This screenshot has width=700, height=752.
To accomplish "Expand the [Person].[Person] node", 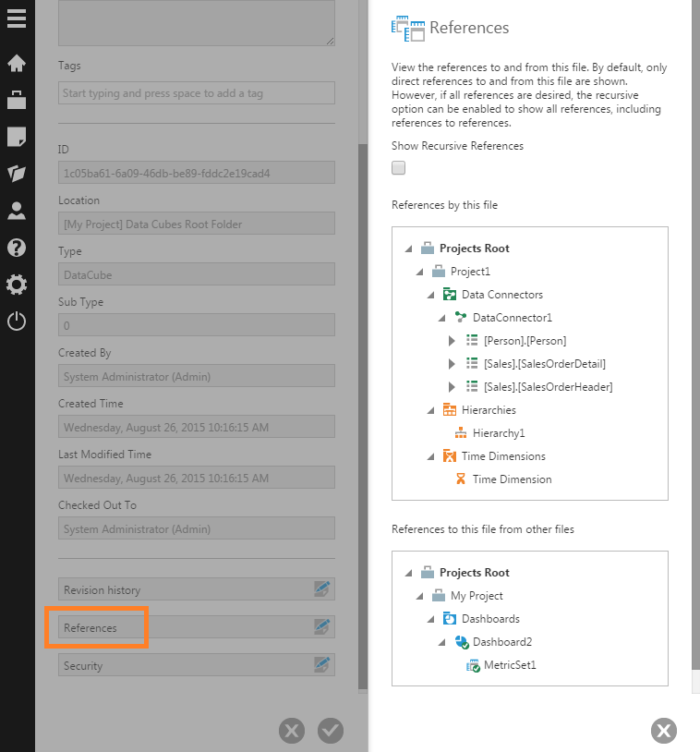I will pyautogui.click(x=452, y=341).
